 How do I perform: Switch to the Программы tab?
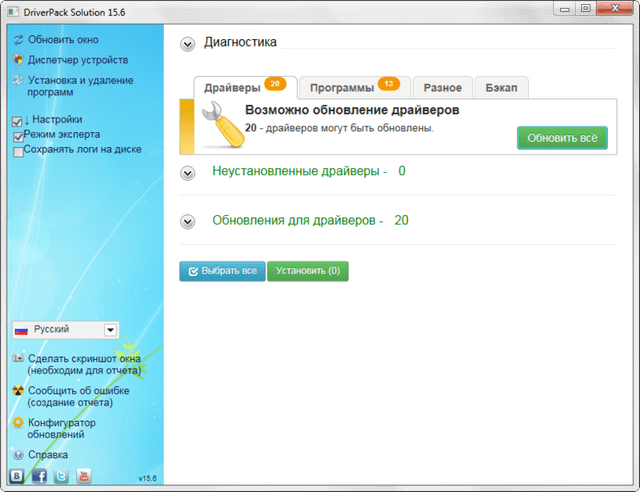[x=355, y=87]
